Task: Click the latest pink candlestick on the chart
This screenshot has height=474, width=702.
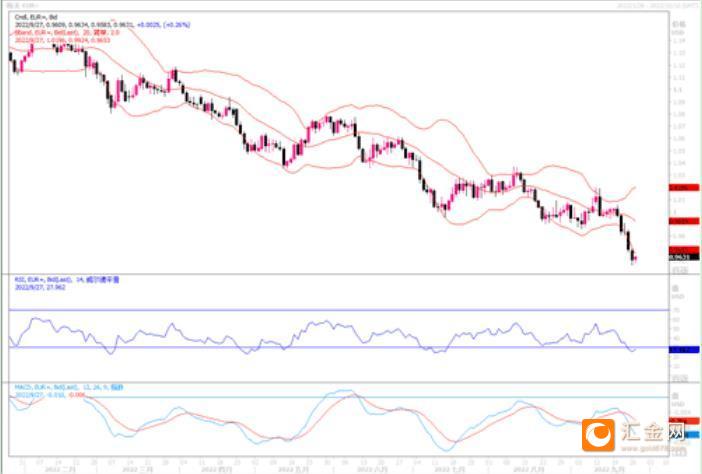Action: [635, 258]
